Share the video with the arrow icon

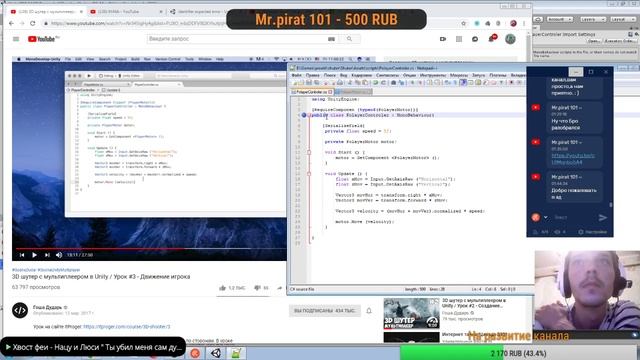tap(280, 288)
